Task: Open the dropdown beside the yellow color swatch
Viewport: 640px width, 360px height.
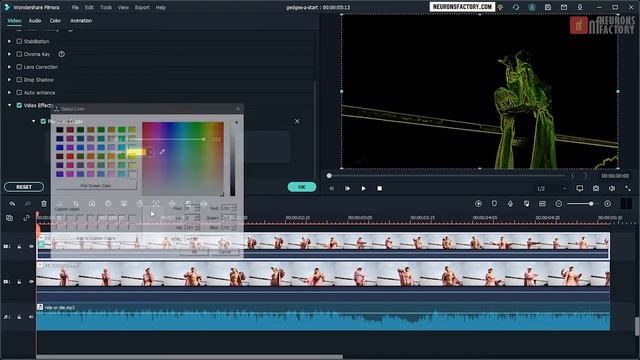Action: coord(151,152)
